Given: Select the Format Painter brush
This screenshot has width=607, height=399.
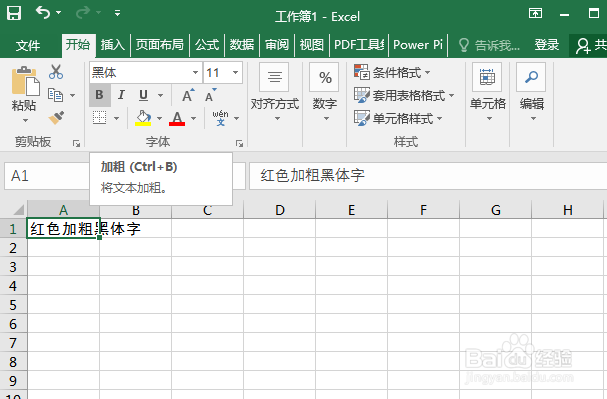Looking at the screenshot, I should tap(57, 117).
